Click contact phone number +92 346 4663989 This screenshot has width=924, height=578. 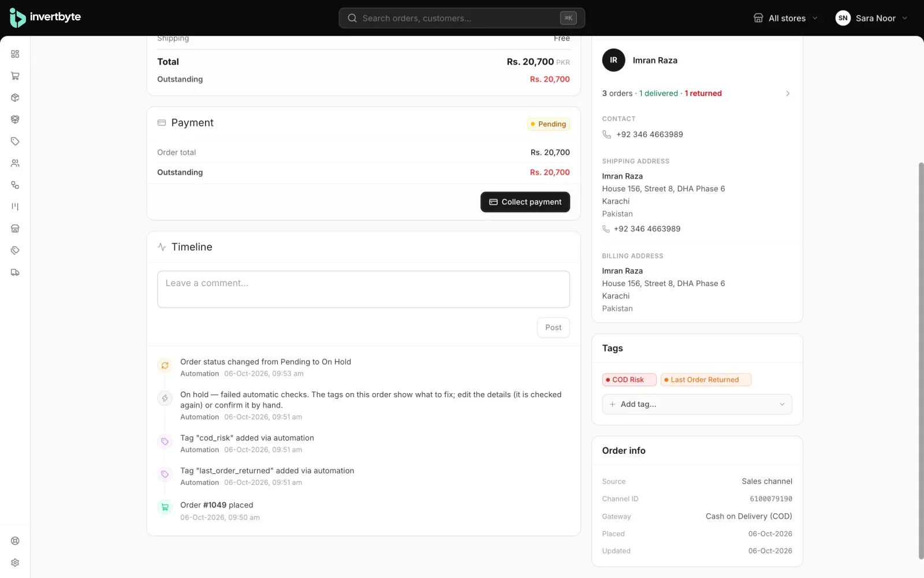click(650, 134)
